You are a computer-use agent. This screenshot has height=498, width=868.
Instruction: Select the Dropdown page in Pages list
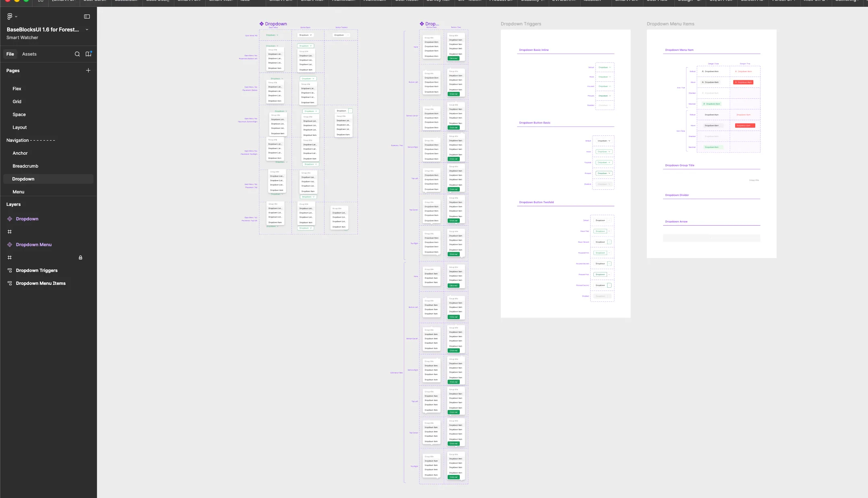point(48,179)
